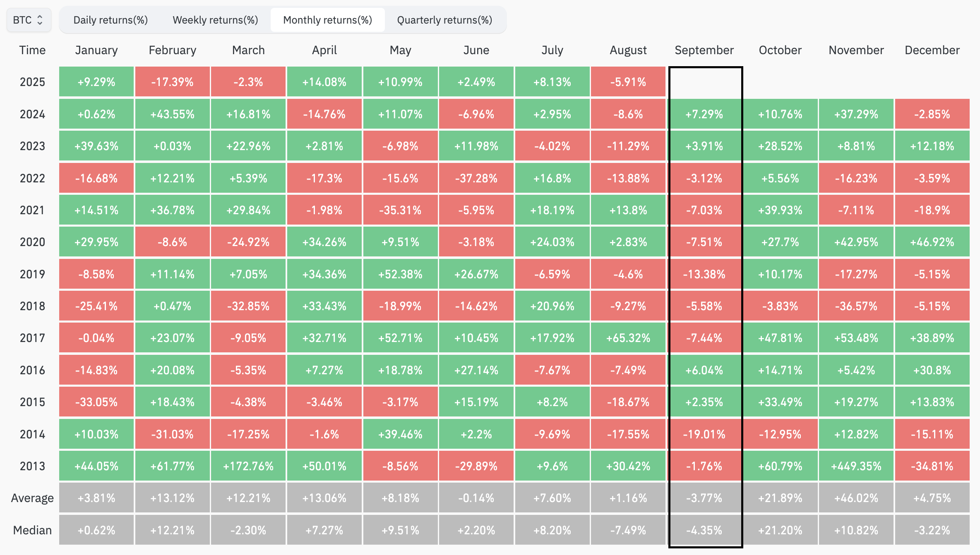
Task: Switch to Daily returns(%) tab
Action: pos(110,20)
